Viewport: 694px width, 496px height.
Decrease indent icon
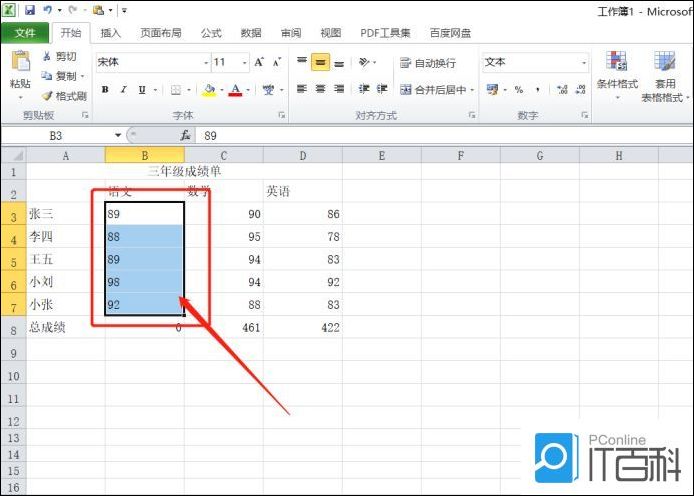(x=364, y=89)
